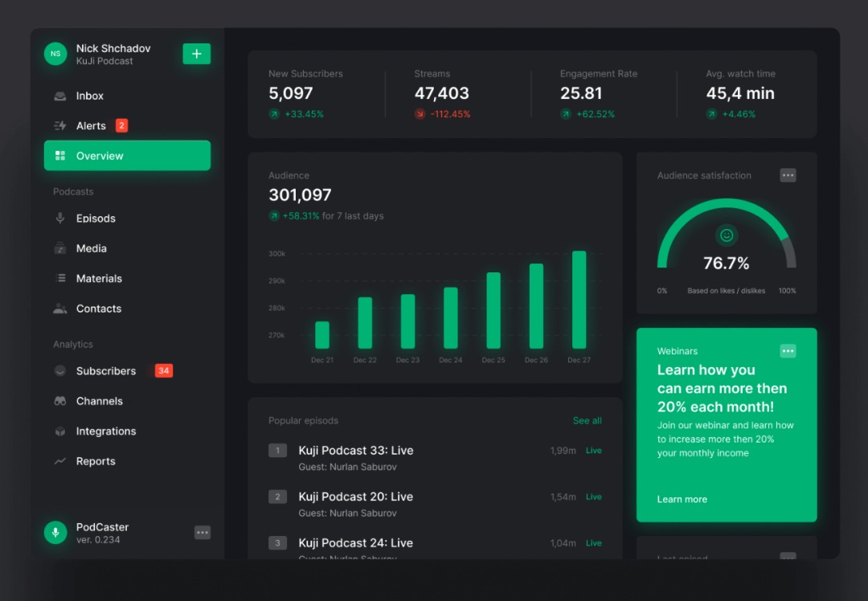This screenshot has height=601, width=868.
Task: Open Inbox from the sidebar icon
Action: pos(60,96)
